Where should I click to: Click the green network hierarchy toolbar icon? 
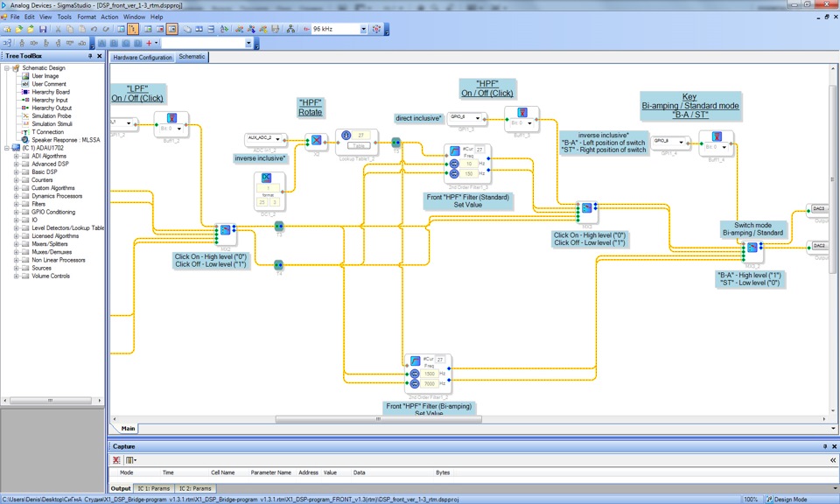290,29
